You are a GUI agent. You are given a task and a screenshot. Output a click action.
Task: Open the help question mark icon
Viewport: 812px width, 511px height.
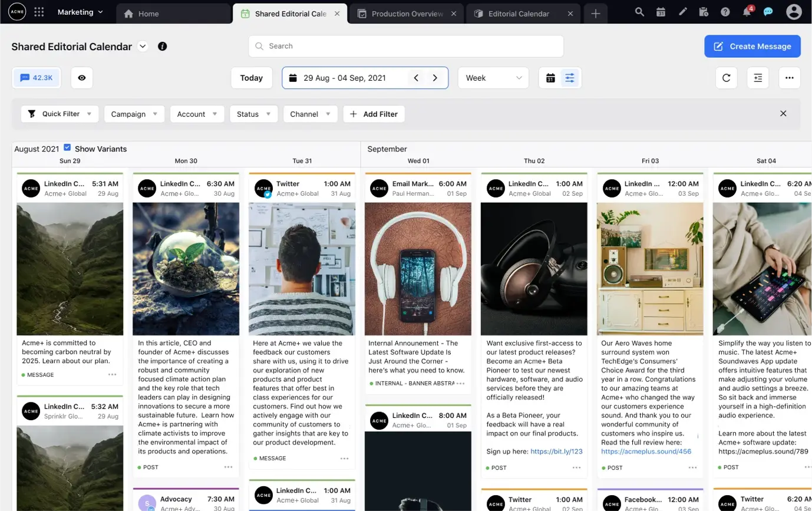tap(725, 12)
